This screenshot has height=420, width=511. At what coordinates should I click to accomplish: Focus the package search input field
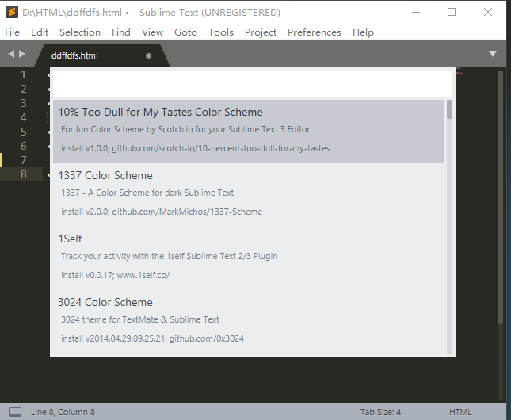tap(253, 83)
